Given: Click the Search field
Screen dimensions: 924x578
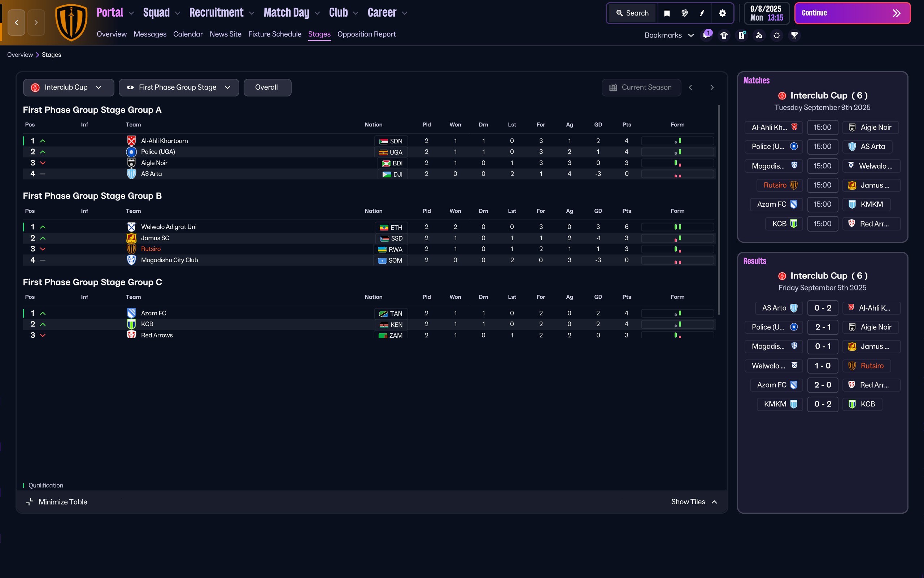Looking at the screenshot, I should [x=632, y=13].
